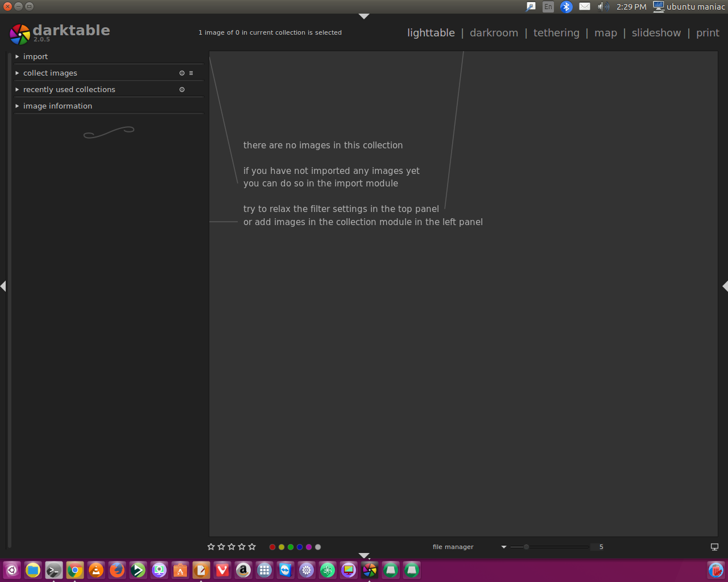The height and width of the screenshot is (582, 728).
Task: Clear color labels with gray dot
Action: pyautogui.click(x=318, y=547)
